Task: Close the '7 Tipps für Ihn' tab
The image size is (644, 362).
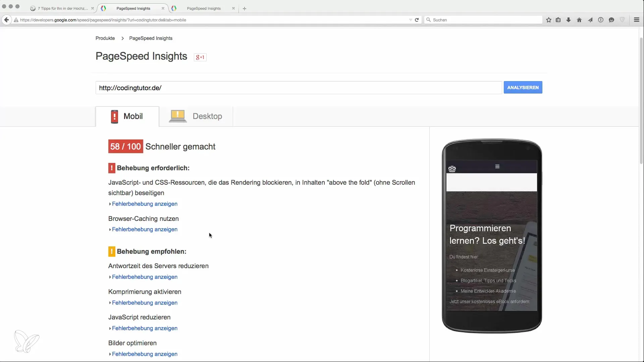Action: [93, 8]
